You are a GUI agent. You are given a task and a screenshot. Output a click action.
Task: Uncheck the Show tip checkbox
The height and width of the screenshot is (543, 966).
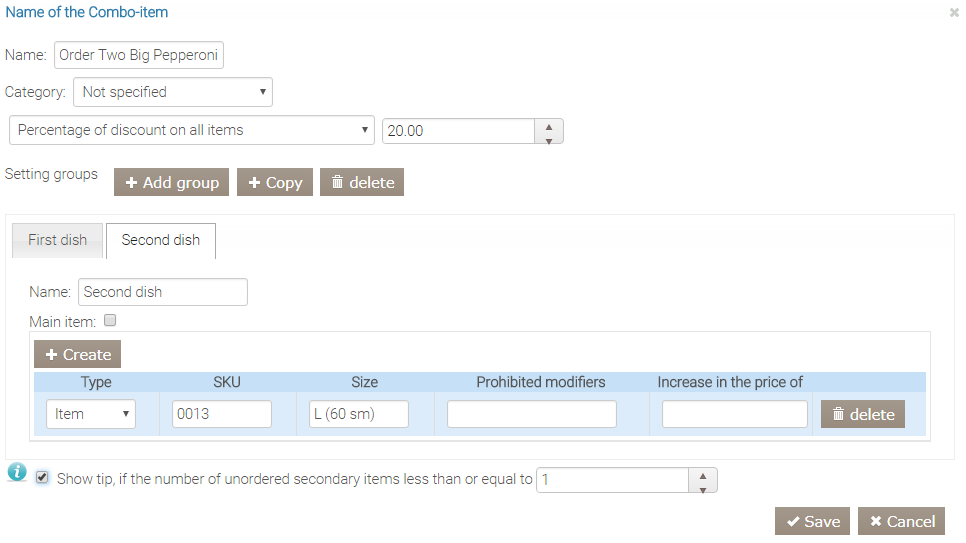42,478
